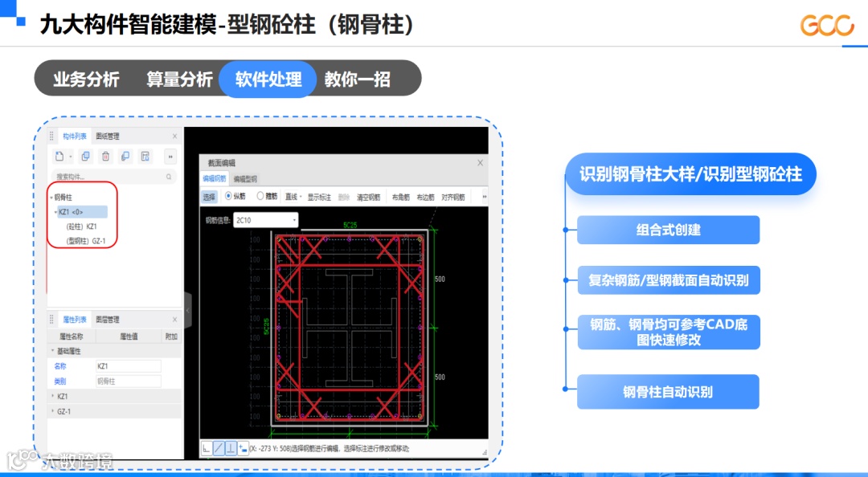Click the 复杂钢筋/型钢截面自动识别 box

pos(669,280)
